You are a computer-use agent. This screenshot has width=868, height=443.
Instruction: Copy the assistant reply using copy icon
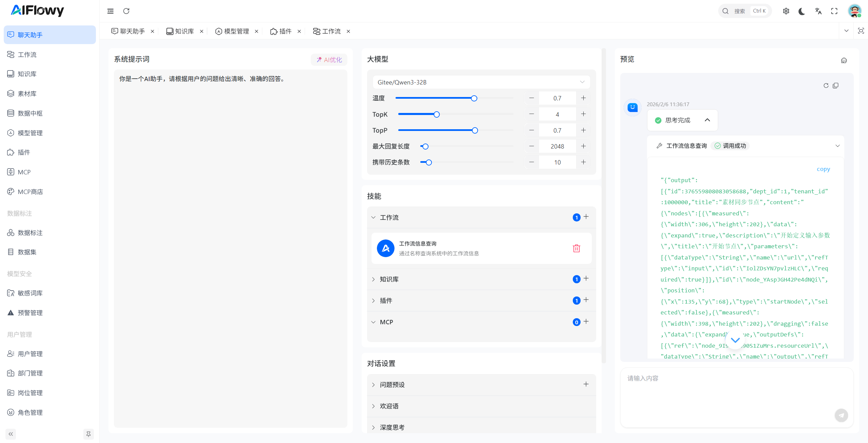(835, 85)
